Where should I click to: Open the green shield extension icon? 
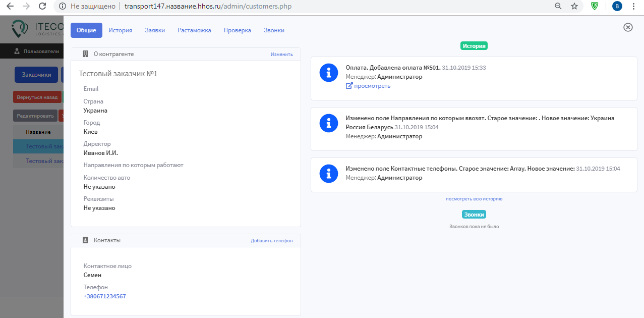tap(595, 7)
